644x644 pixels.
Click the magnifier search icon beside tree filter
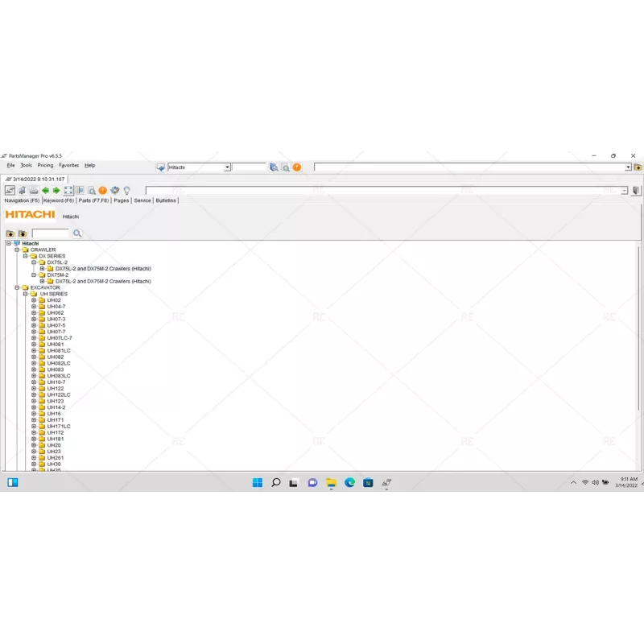[x=77, y=233]
